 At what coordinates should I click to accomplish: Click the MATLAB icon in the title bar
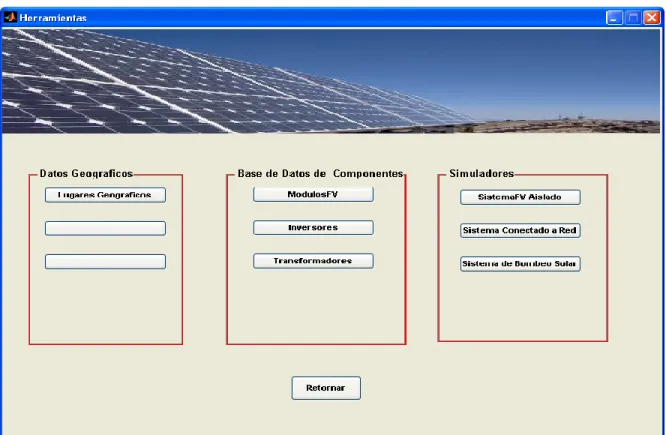click(10, 17)
